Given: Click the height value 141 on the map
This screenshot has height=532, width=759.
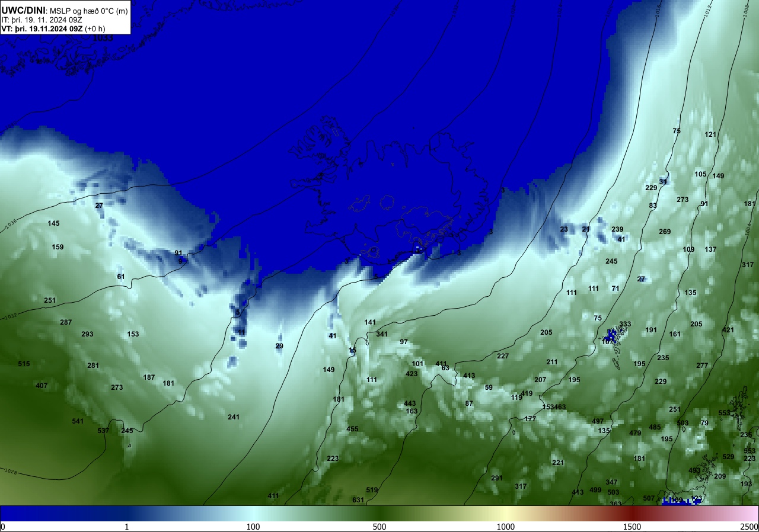Looking at the screenshot, I should (370, 322).
